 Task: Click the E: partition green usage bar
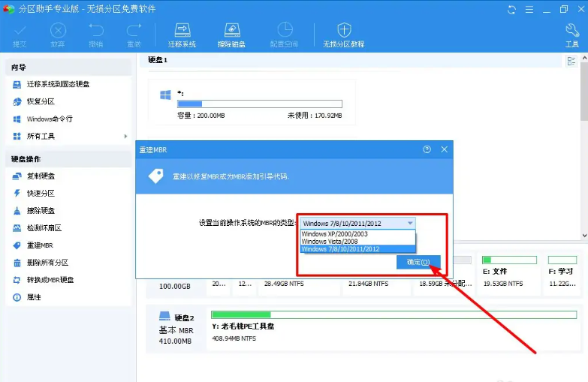pos(509,260)
